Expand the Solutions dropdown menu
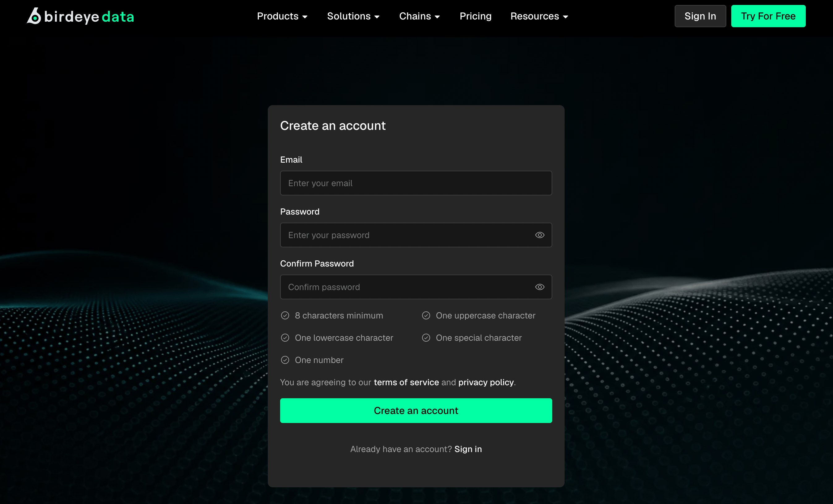 coord(353,16)
